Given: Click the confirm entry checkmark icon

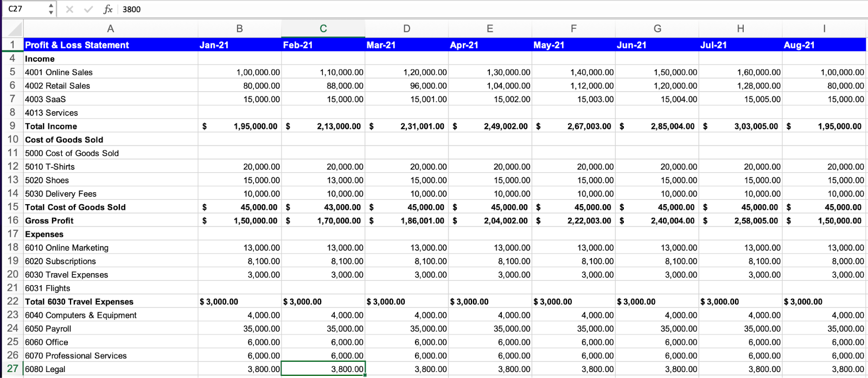Looking at the screenshot, I should [88, 9].
